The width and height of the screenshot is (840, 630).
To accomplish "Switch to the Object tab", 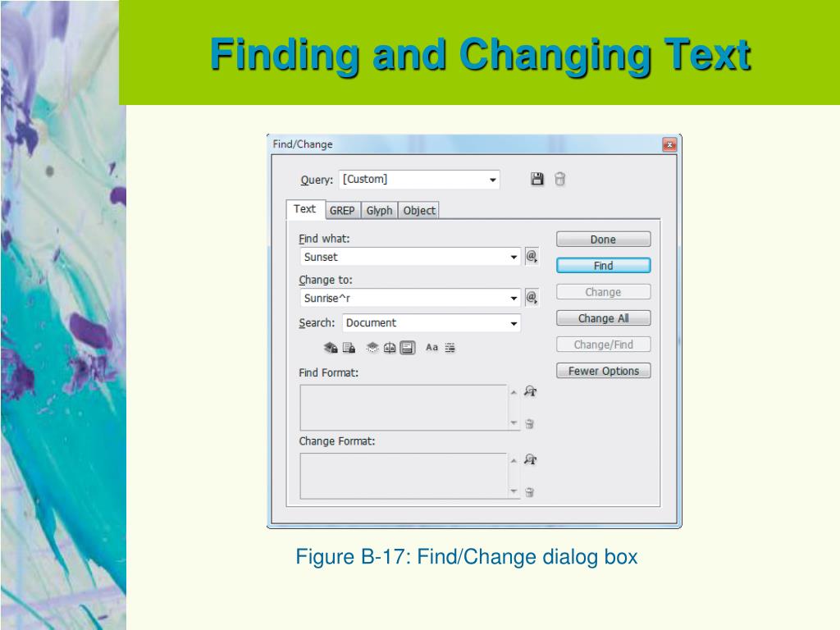I will (x=419, y=211).
